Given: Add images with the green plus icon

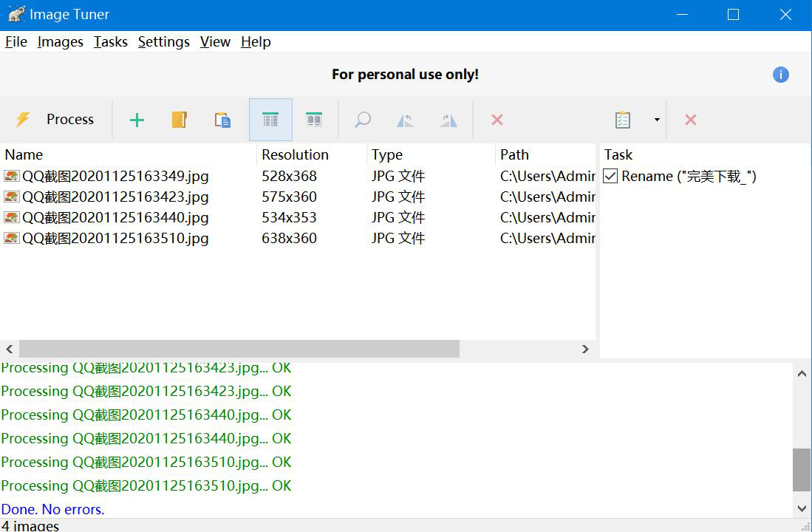Looking at the screenshot, I should (x=137, y=120).
